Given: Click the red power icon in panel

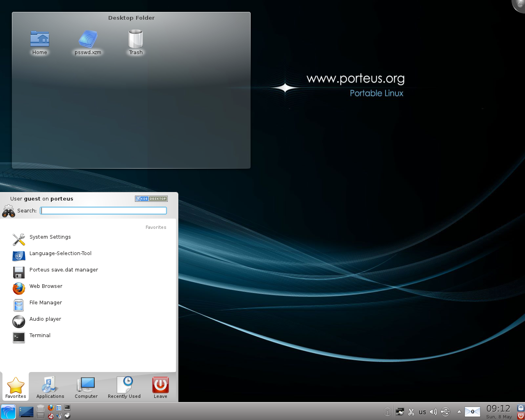Looking at the screenshot, I should [521, 416].
